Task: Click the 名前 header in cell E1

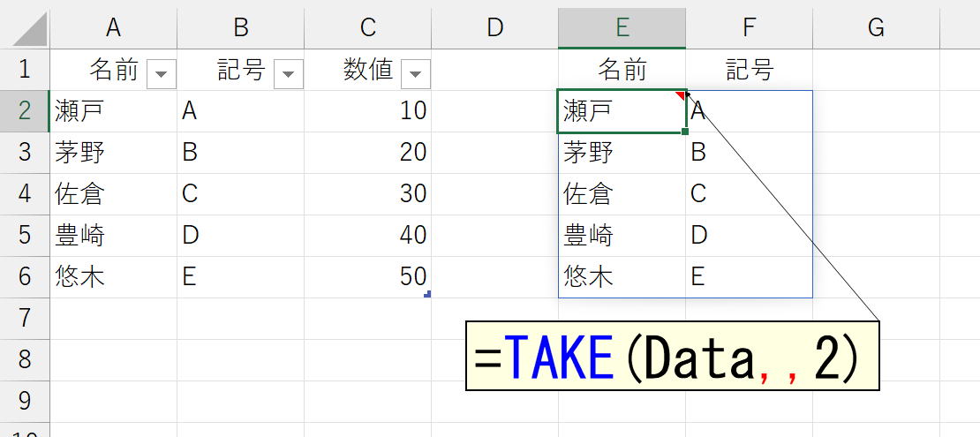Action: pos(622,70)
